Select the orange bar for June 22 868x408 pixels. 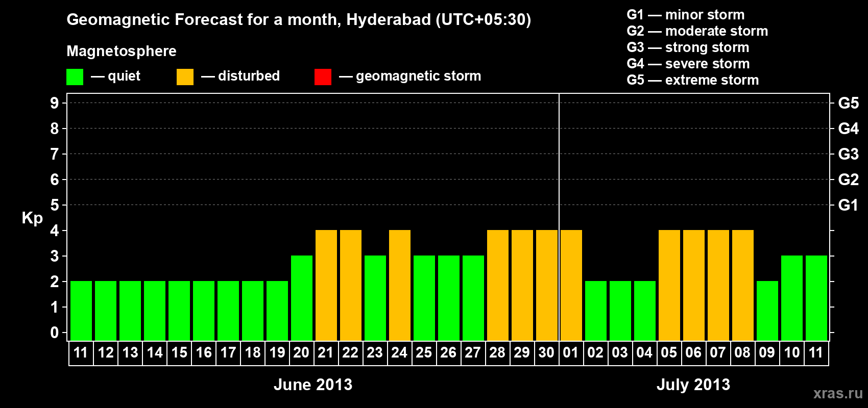click(351, 285)
